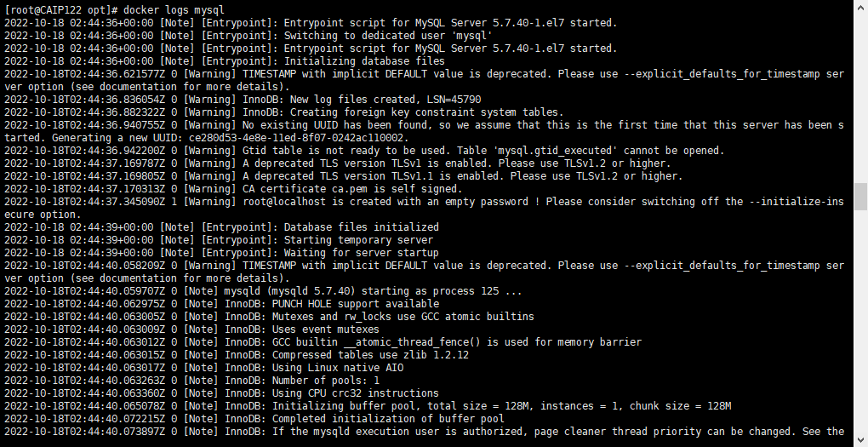This screenshot has width=868, height=447.
Task: Click scrollbar track above the thumb
Action: (861, 97)
